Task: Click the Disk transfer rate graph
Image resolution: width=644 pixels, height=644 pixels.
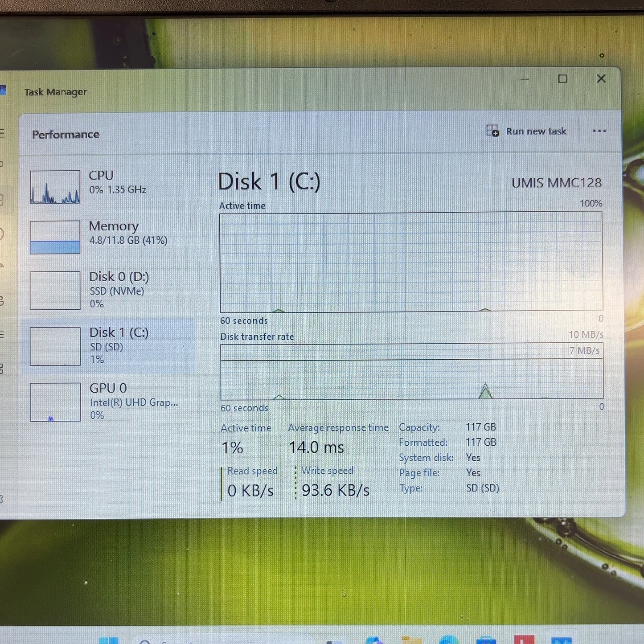Action: [x=412, y=371]
